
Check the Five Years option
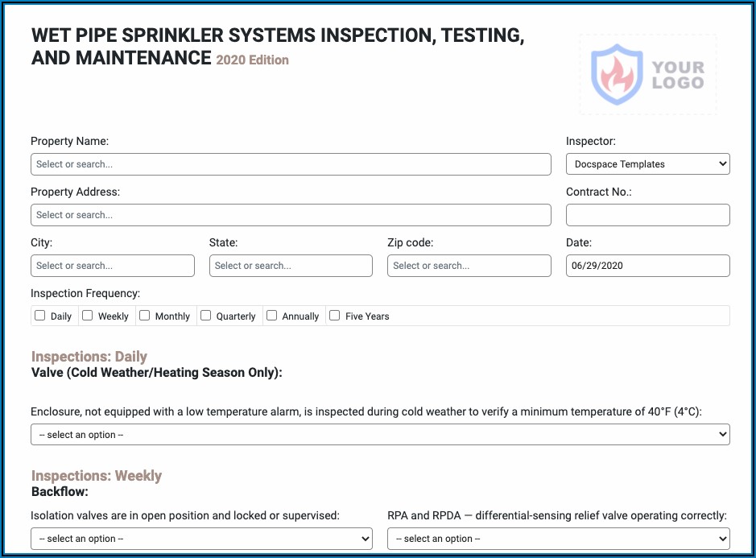click(335, 316)
